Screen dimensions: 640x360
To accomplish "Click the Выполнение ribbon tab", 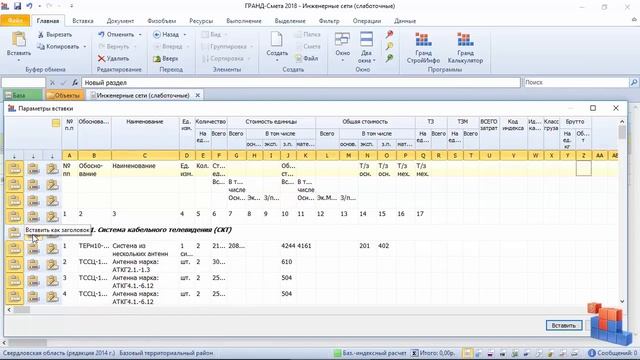I will (244, 21).
